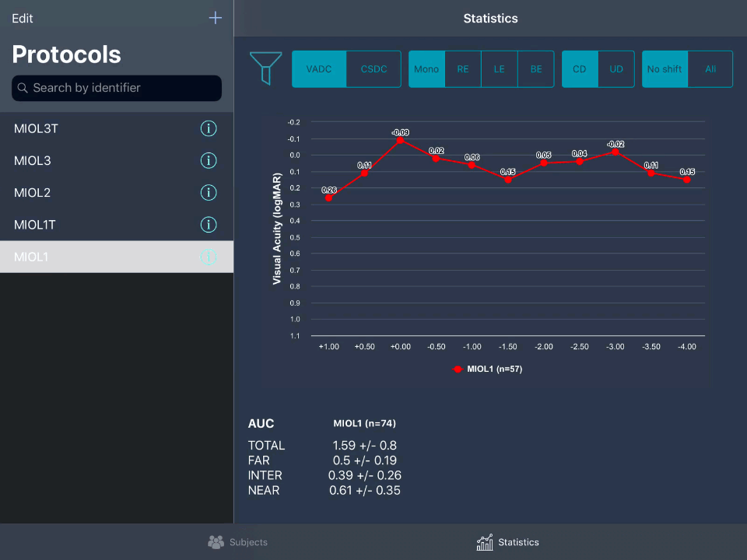Click the NEAR AUC value 0.61 +/- 0.35
This screenshot has height=560, width=747.
point(364,491)
